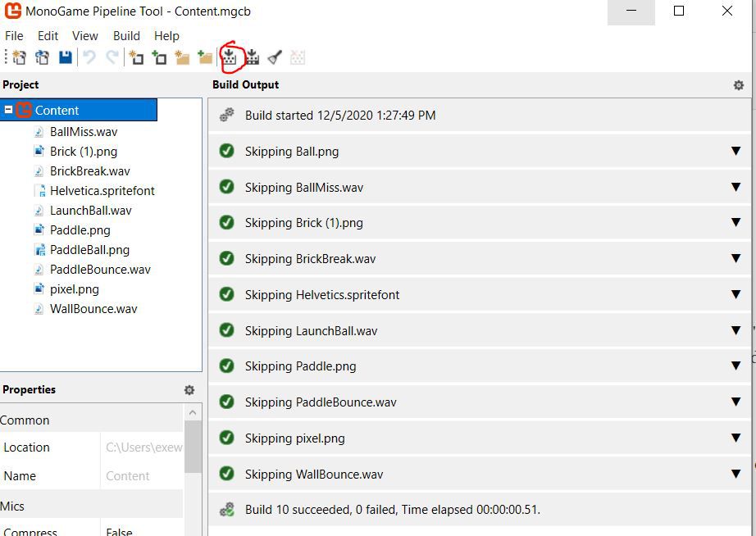Image resolution: width=756 pixels, height=536 pixels.
Task: Click Skipping Paddle.png output text
Action: (300, 366)
